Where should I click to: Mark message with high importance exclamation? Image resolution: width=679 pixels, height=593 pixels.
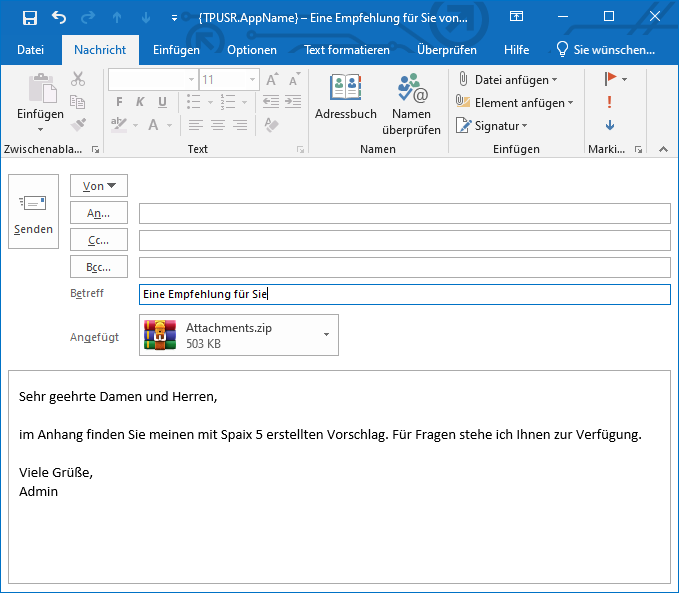pos(609,102)
